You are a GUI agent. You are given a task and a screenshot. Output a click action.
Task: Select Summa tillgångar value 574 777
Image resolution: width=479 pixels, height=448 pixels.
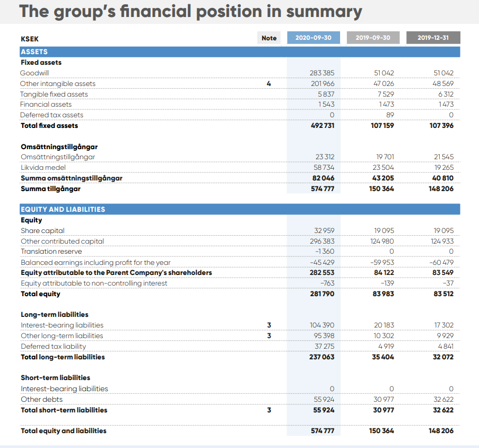coord(322,188)
